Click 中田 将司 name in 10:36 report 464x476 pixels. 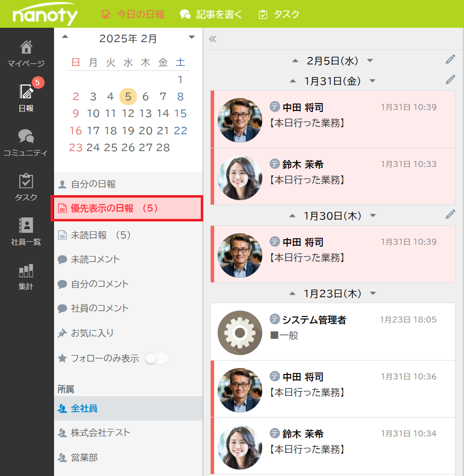click(x=303, y=377)
